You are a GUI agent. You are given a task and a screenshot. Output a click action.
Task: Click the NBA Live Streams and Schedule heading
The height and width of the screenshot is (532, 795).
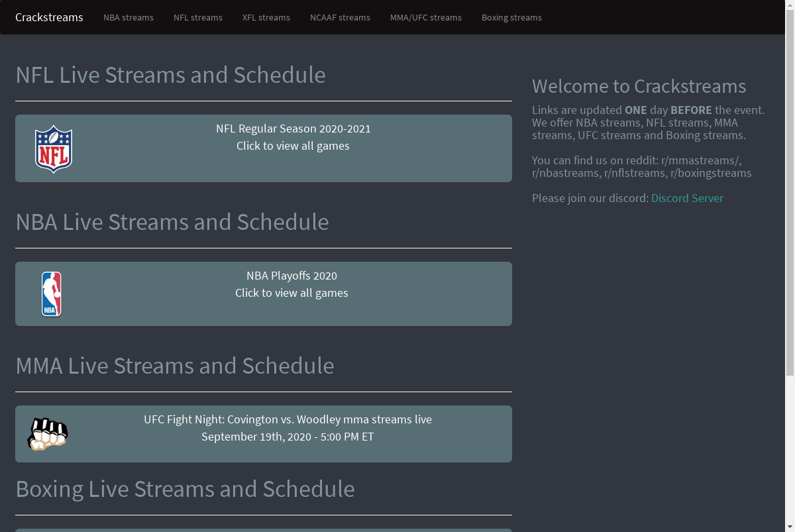click(x=172, y=222)
